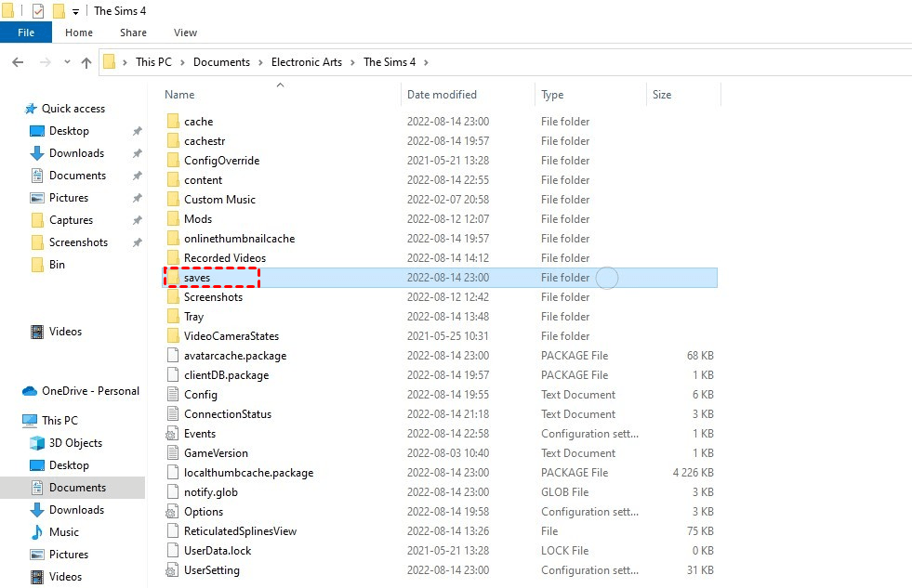
Task: Click the Properties quick access toolbar icon
Action: 38,11
